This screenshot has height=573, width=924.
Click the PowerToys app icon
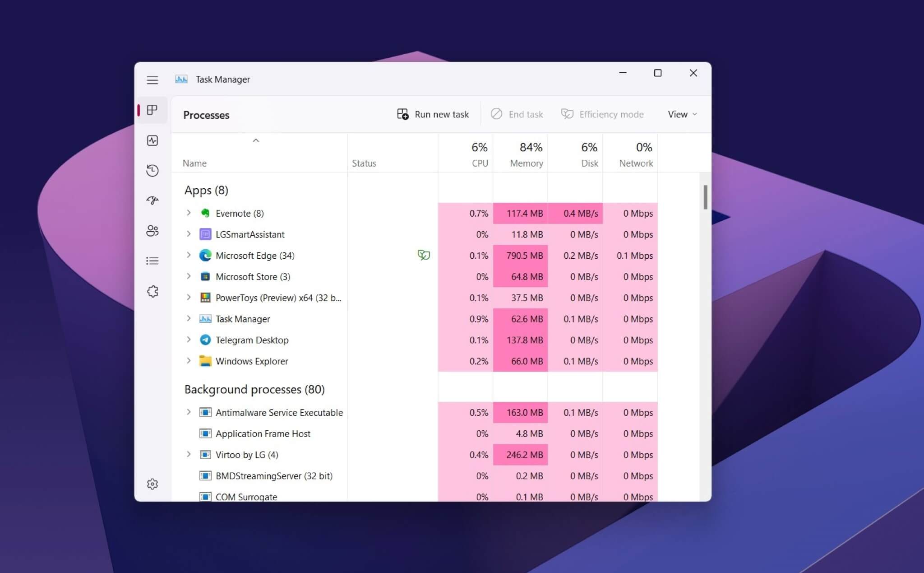(205, 298)
